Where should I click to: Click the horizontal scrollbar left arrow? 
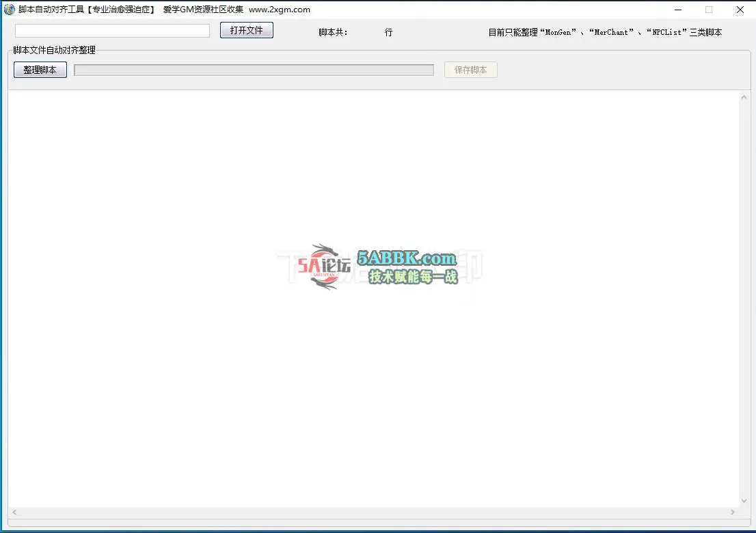pos(14,512)
